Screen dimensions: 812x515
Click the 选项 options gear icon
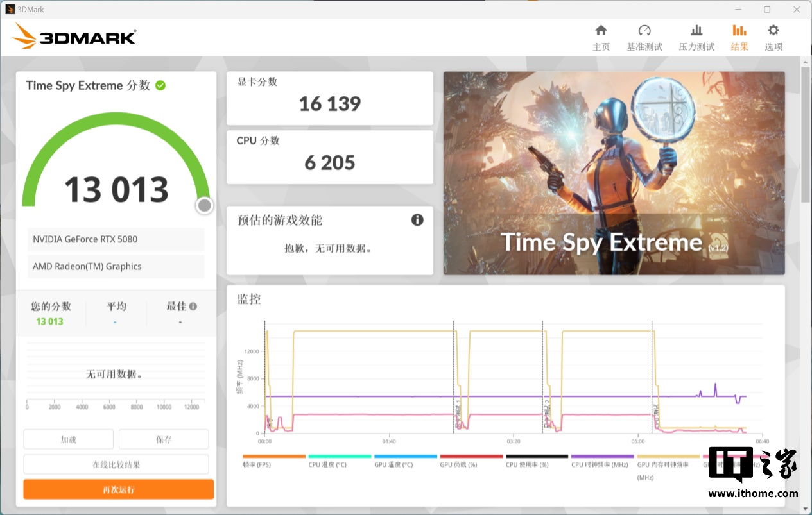[x=773, y=31]
